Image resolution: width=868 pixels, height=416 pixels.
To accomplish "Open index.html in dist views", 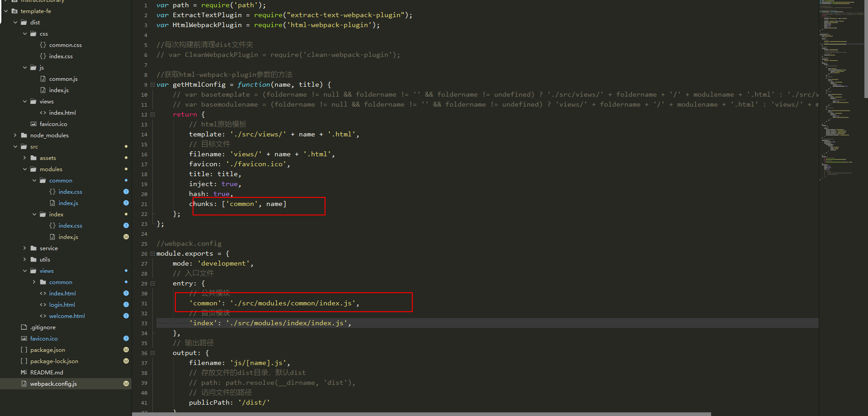I will [62, 113].
